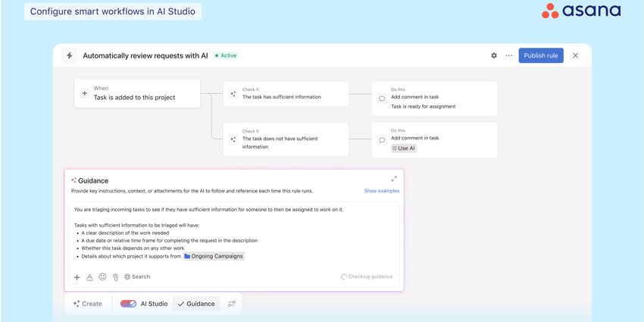Click the lightning bolt rule icon
The width and height of the screenshot is (644, 322).
70,55
